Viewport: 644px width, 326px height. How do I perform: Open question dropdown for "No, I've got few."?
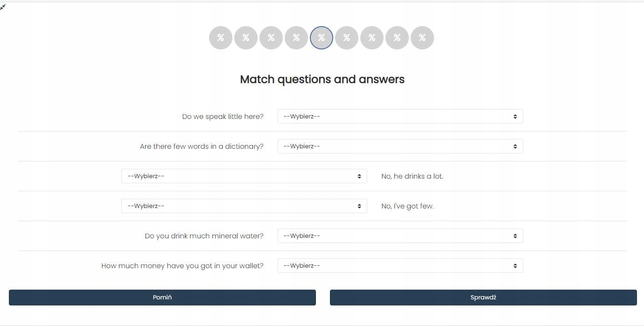point(244,206)
